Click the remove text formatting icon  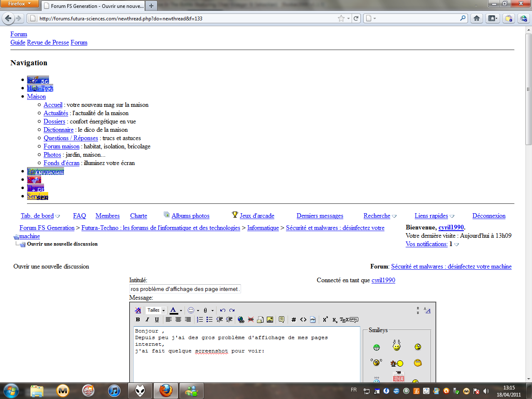[x=138, y=310]
